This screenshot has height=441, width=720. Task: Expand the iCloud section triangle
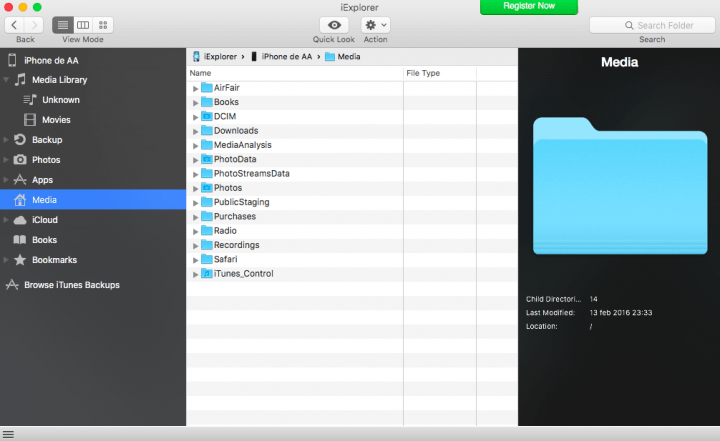[x=6, y=220]
